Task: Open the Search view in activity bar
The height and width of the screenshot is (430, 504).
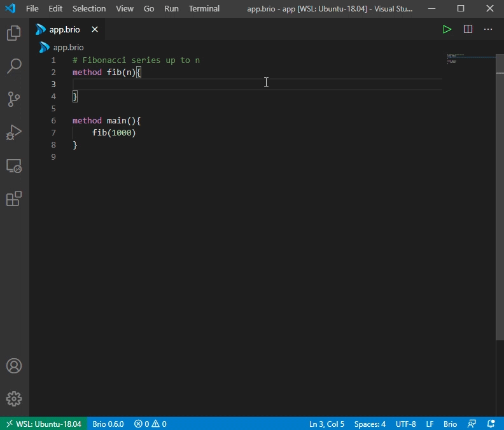Action: (x=14, y=66)
